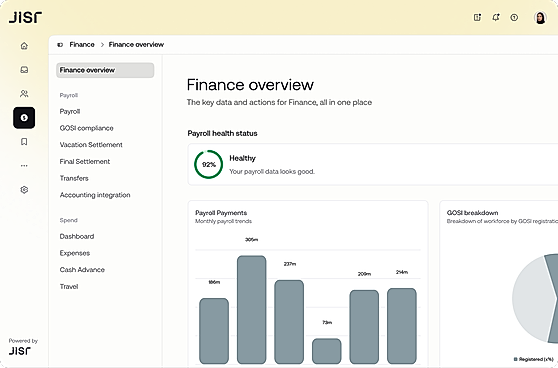Open Final Settlement
The height and width of the screenshot is (368, 558).
[85, 162]
